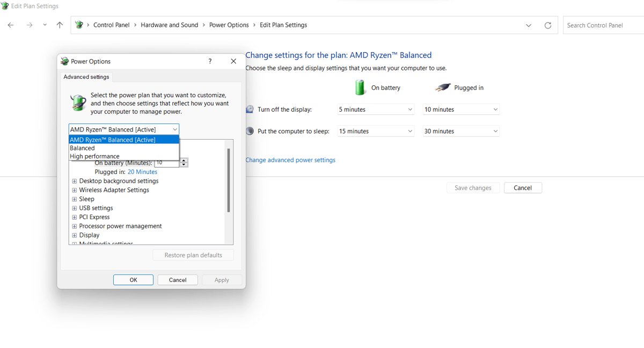The width and height of the screenshot is (644, 348).
Task: Select the Advanced settings tab
Action: (x=86, y=77)
